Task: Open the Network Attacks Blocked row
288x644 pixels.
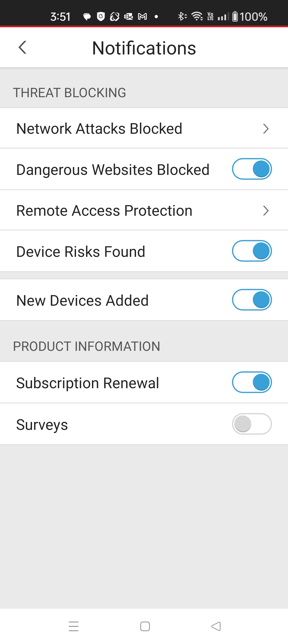Action: click(x=99, y=129)
